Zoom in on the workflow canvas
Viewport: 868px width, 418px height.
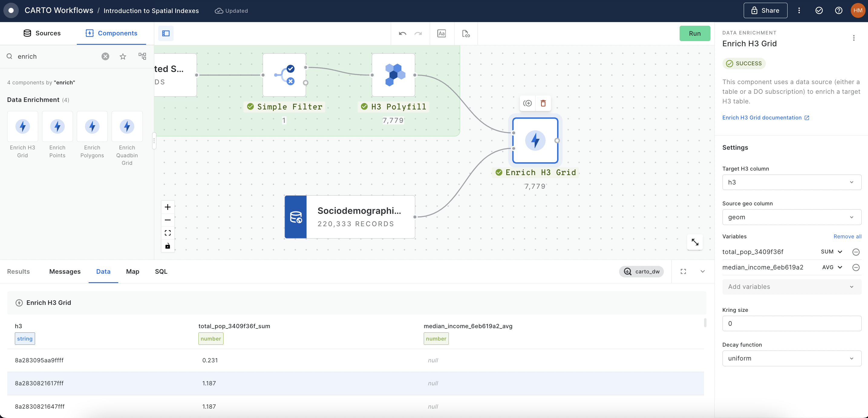[x=168, y=207]
